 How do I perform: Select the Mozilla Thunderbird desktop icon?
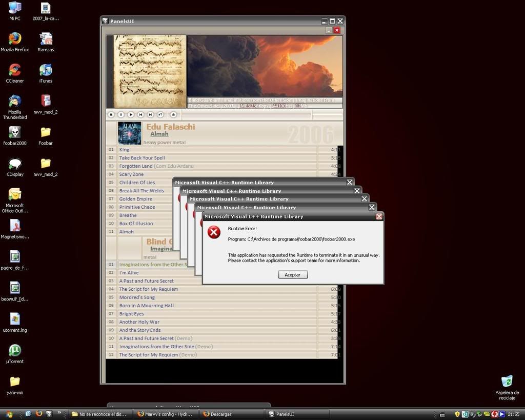pos(15,107)
